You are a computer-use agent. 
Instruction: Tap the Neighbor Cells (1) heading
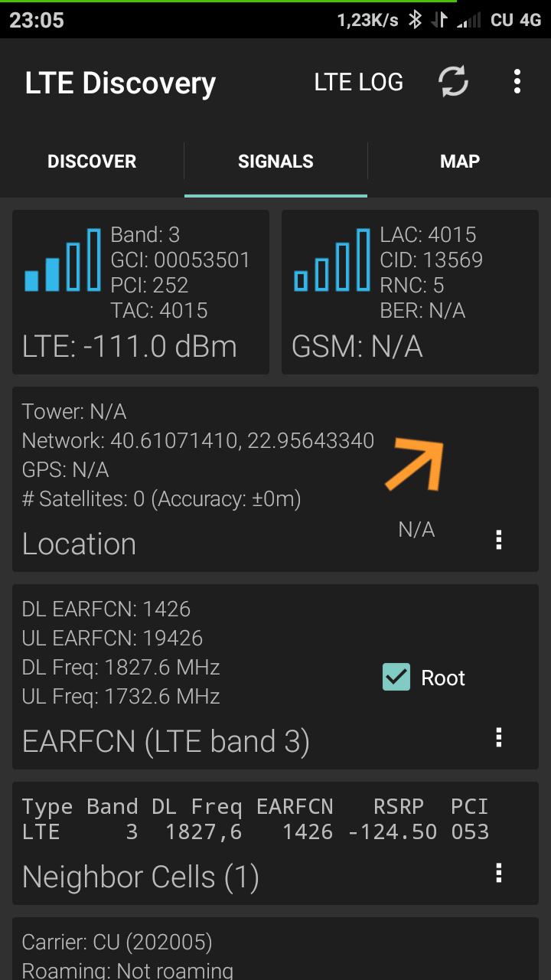click(x=140, y=877)
